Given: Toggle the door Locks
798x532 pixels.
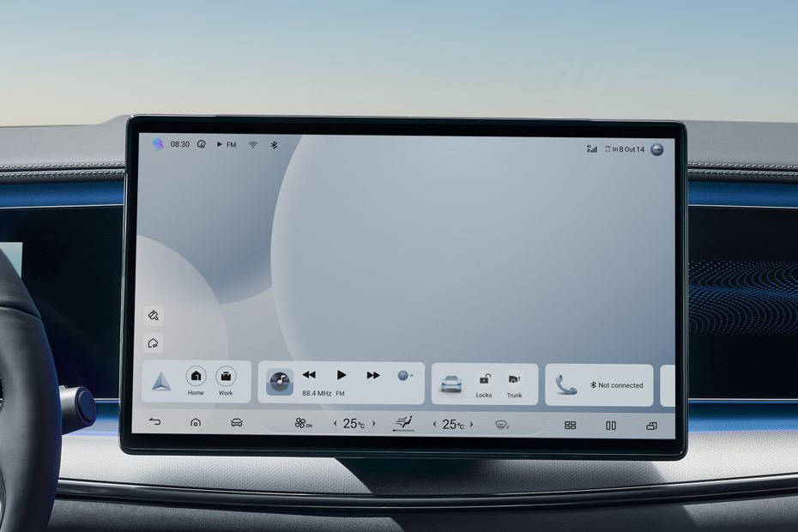Looking at the screenshot, I should click(x=484, y=385).
